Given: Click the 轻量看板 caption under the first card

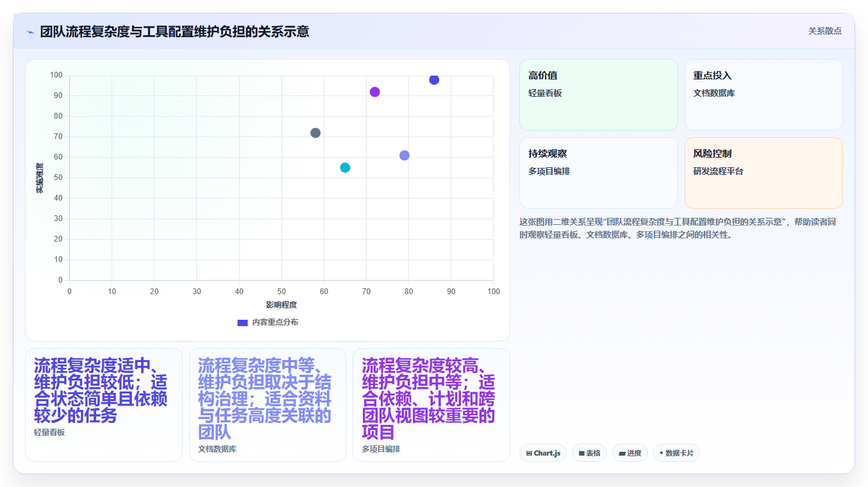Looking at the screenshot, I should pos(49,433).
